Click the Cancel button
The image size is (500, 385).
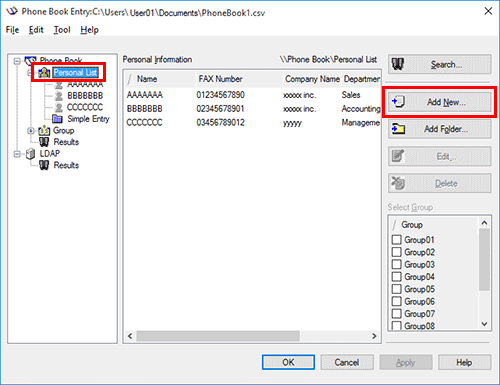[x=347, y=362]
